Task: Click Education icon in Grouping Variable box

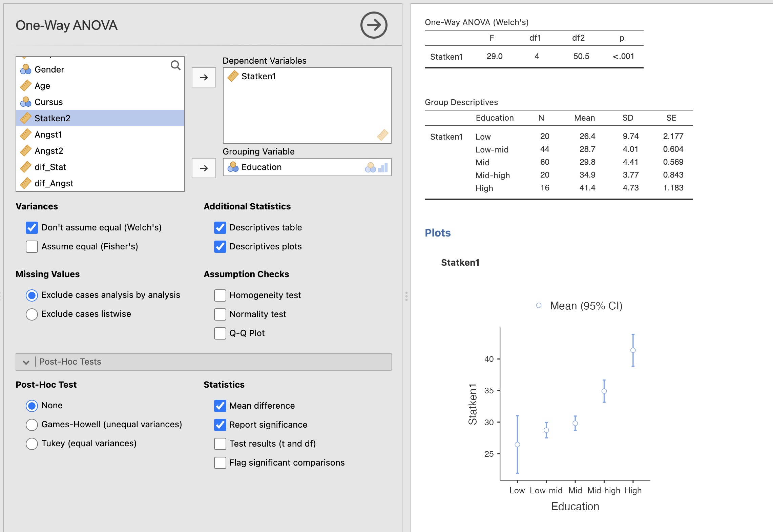Action: click(x=233, y=167)
